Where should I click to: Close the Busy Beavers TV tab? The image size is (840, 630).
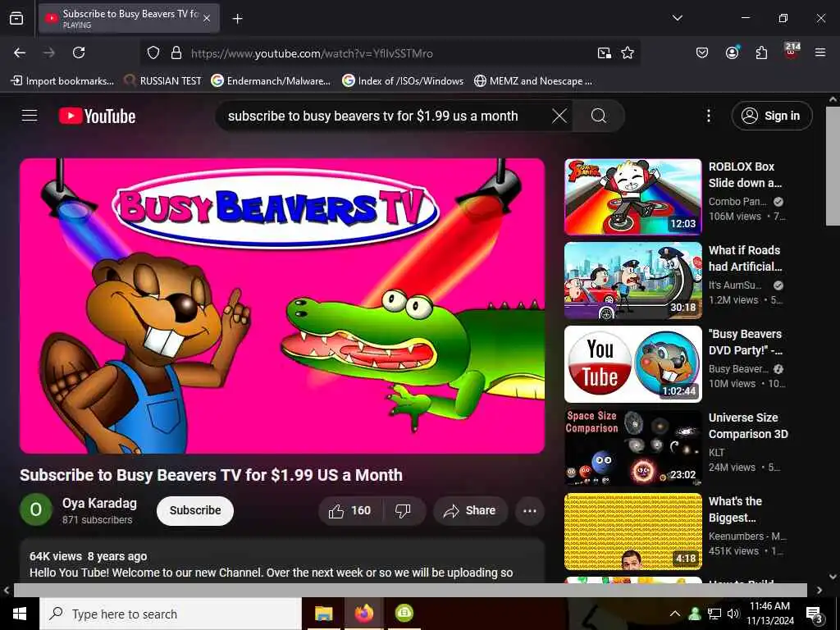(207, 18)
